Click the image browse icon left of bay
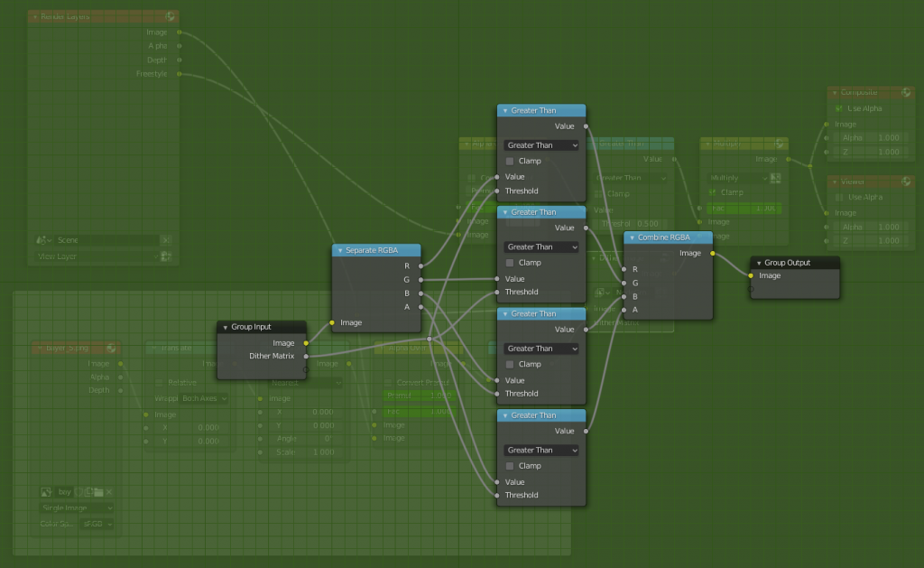 pos(47,492)
